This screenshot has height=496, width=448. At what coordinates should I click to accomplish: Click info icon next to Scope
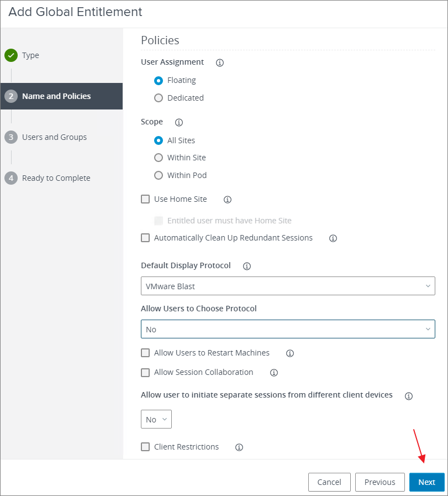178,122
